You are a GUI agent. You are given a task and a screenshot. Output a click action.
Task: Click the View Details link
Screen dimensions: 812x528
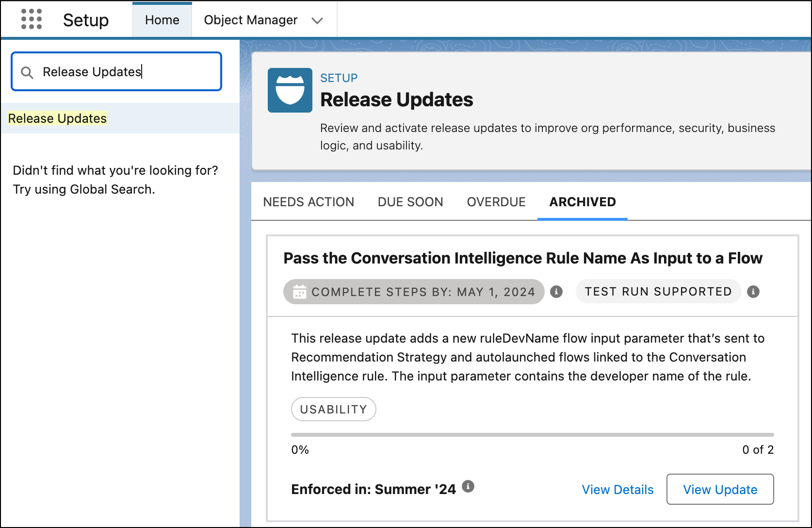point(617,490)
